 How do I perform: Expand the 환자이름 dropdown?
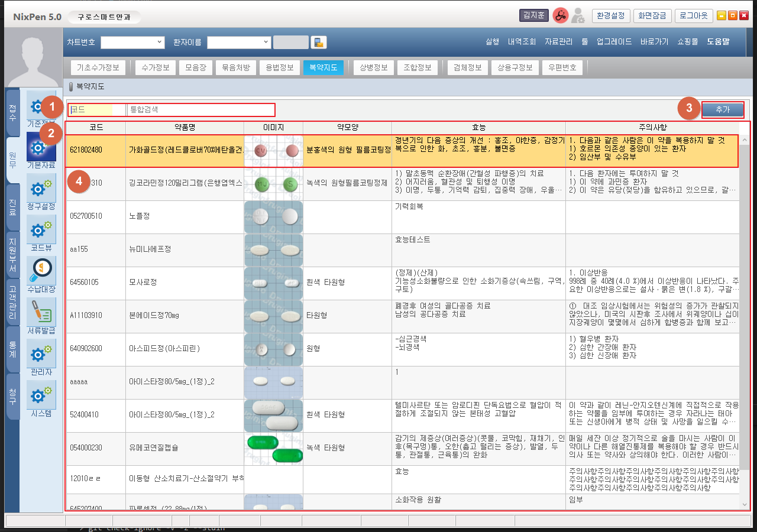pos(264,43)
